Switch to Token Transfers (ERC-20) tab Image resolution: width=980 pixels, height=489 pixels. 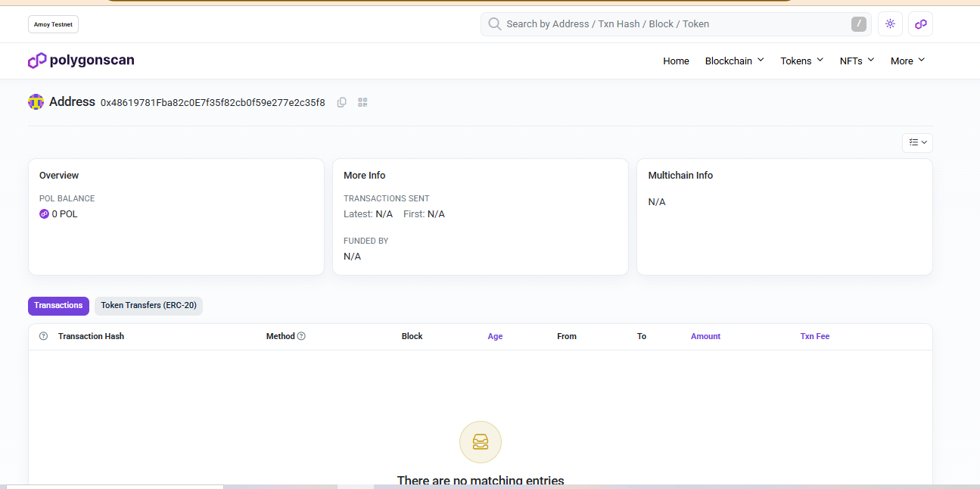click(x=148, y=306)
